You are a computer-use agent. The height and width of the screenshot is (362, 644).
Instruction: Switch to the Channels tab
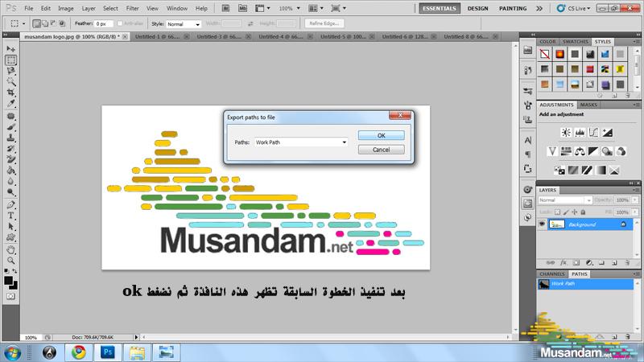[x=552, y=274]
